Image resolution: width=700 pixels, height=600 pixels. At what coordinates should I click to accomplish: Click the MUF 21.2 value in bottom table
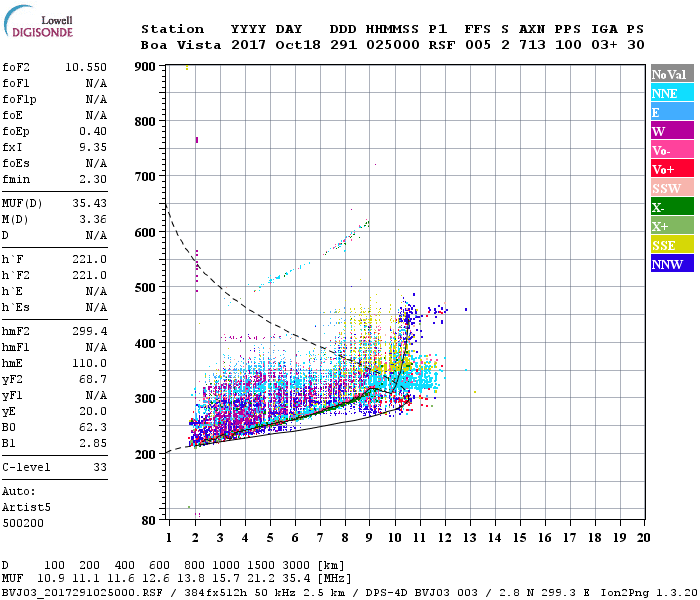point(261,579)
